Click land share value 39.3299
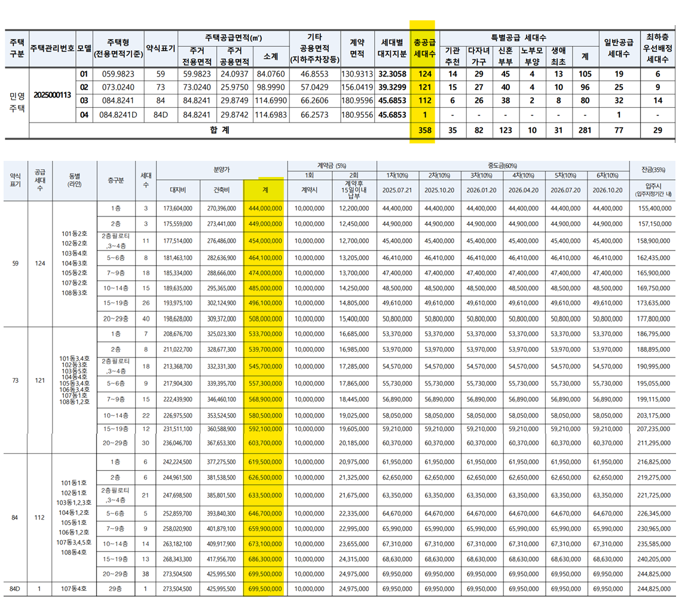The image size is (685, 616). 392,87
